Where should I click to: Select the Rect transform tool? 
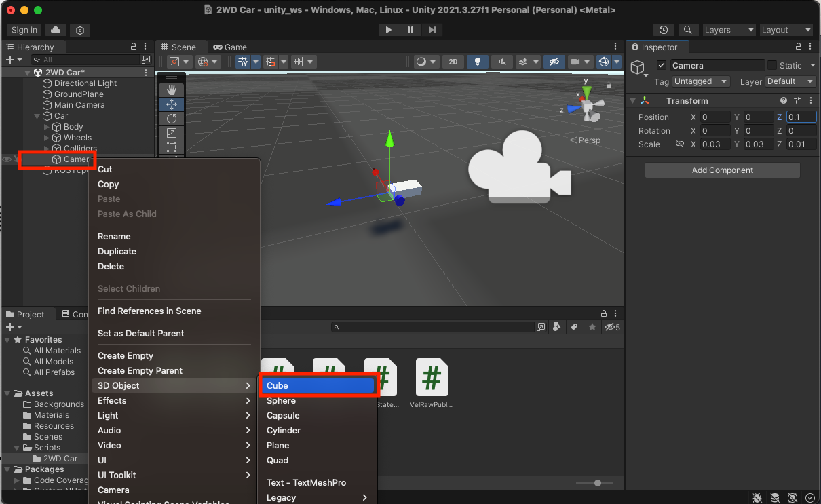click(x=171, y=147)
